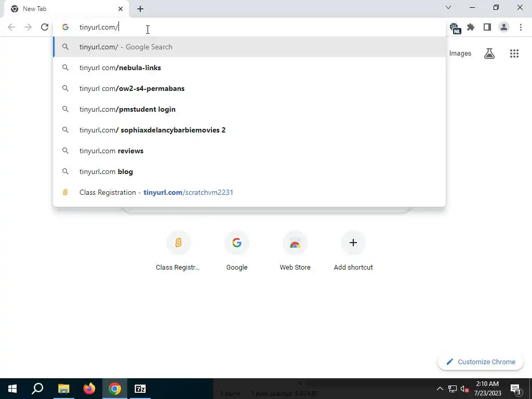Choose the pmstudent login suggestion
The height and width of the screenshot is (399, 532).
coord(249,109)
